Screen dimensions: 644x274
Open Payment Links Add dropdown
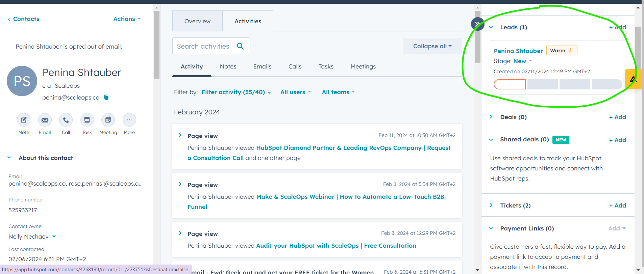pyautogui.click(x=617, y=228)
